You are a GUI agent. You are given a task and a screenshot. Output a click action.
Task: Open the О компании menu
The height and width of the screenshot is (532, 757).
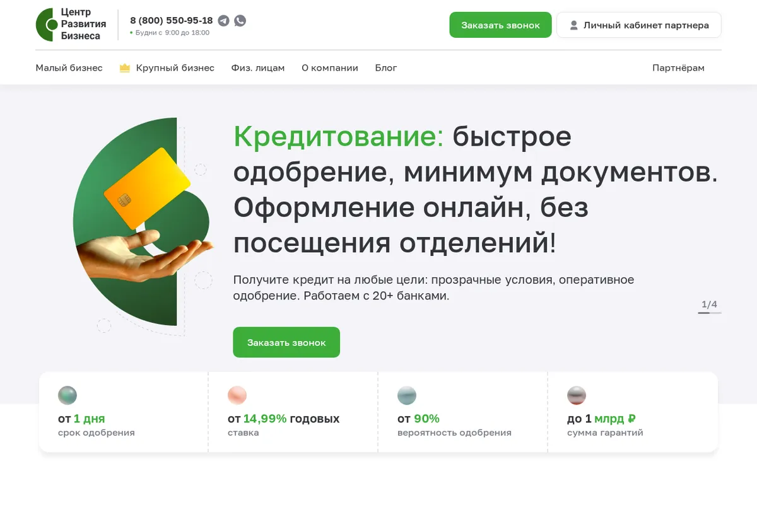(330, 68)
